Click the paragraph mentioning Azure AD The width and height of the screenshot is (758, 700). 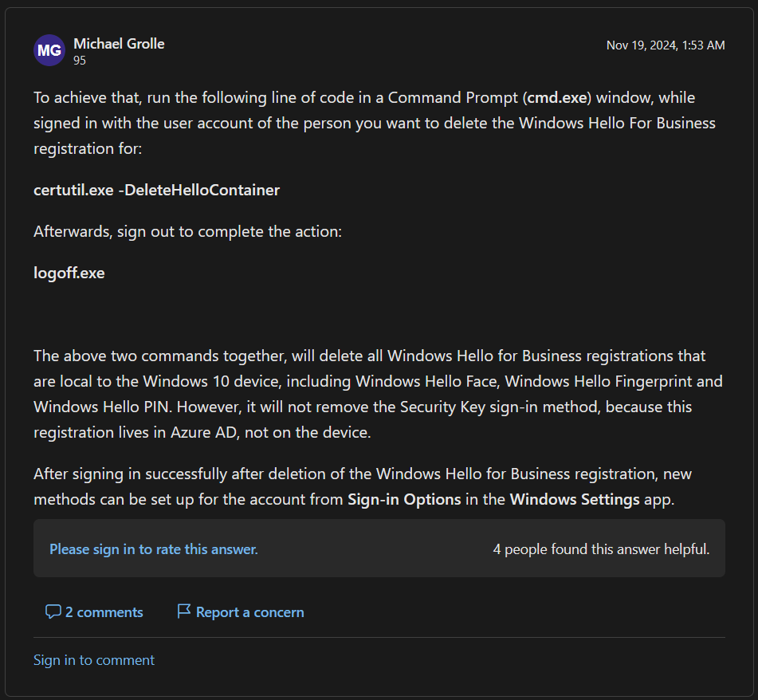[x=378, y=394]
